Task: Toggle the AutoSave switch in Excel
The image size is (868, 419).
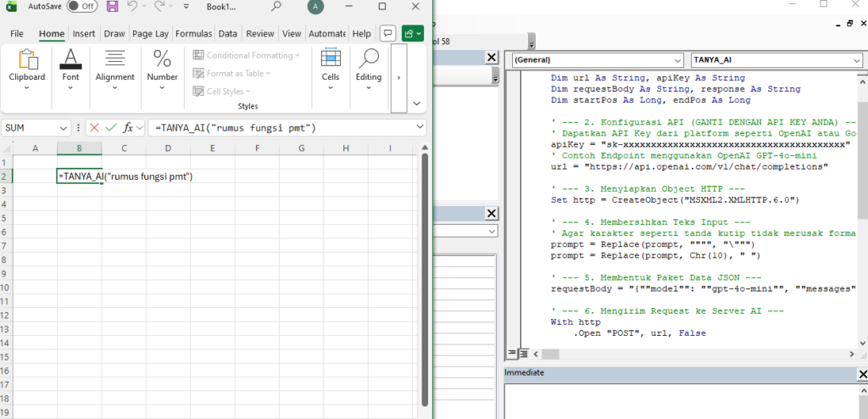Action: [82, 7]
